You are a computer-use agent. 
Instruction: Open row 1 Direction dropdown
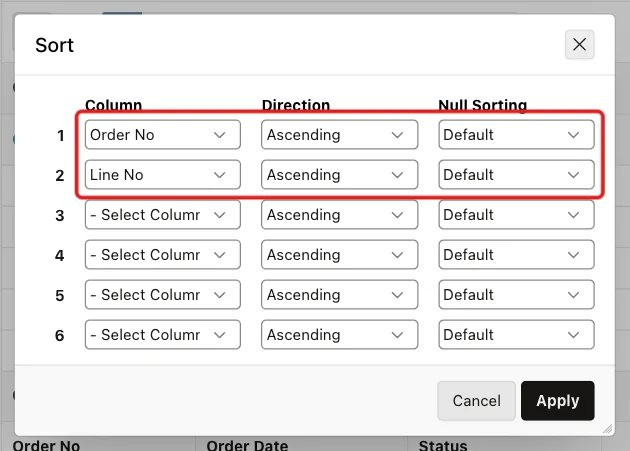coord(340,135)
